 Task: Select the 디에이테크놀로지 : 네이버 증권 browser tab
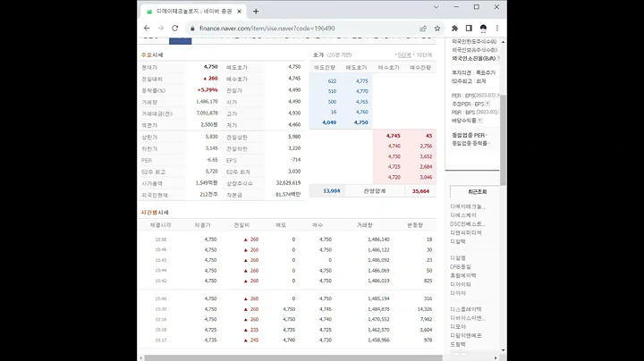click(193, 12)
